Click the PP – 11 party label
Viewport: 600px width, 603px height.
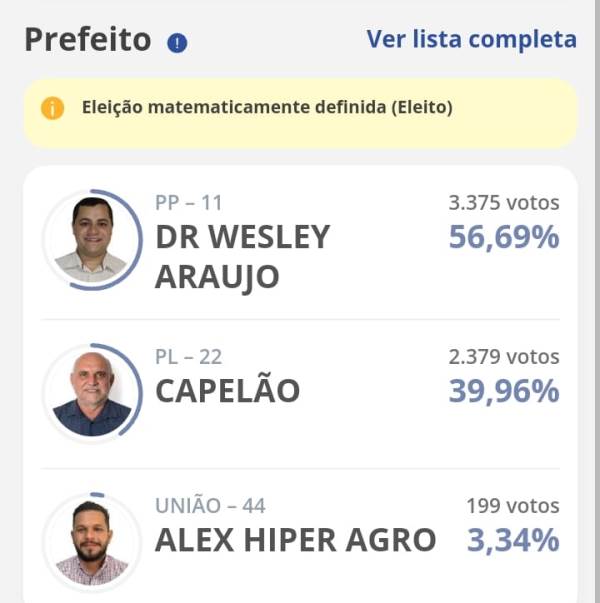188,203
